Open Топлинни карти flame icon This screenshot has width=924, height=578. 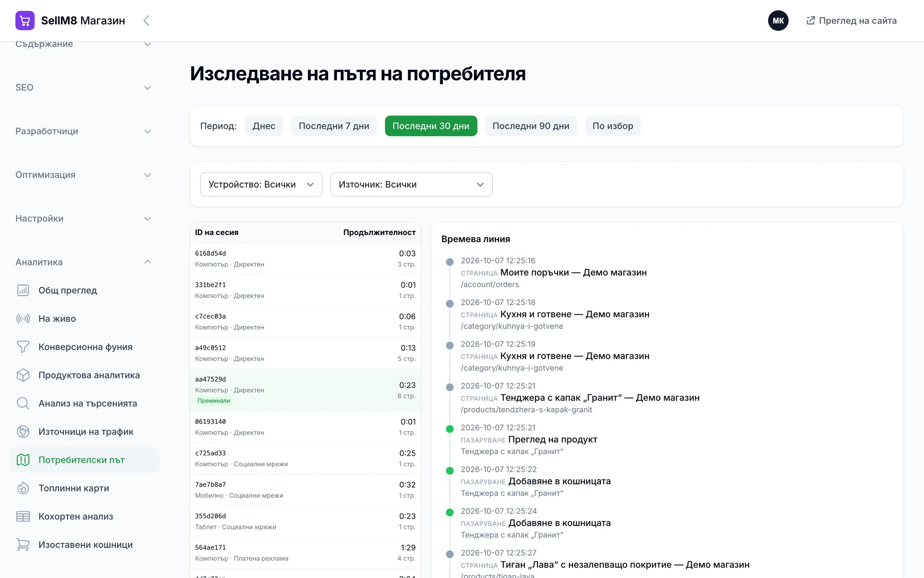pyautogui.click(x=23, y=488)
